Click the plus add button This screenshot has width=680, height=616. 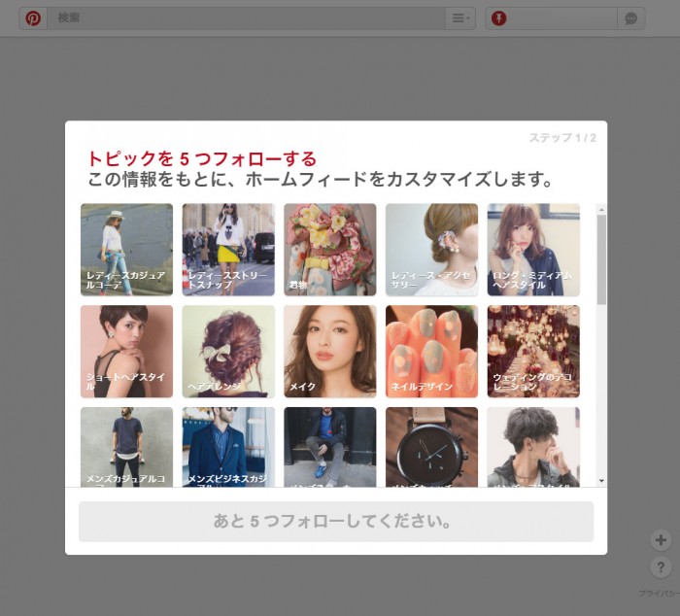tap(661, 540)
